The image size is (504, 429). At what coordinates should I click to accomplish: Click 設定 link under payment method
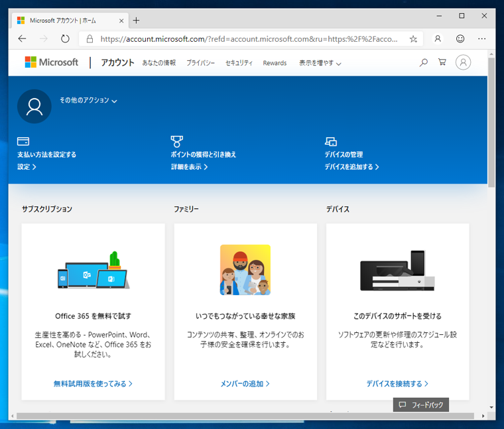(x=27, y=167)
